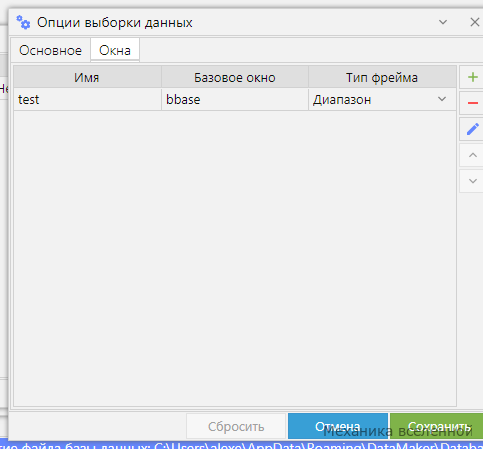This screenshot has width=483, height=449.
Task: Click the gears icon in title bar
Action: (x=23, y=22)
